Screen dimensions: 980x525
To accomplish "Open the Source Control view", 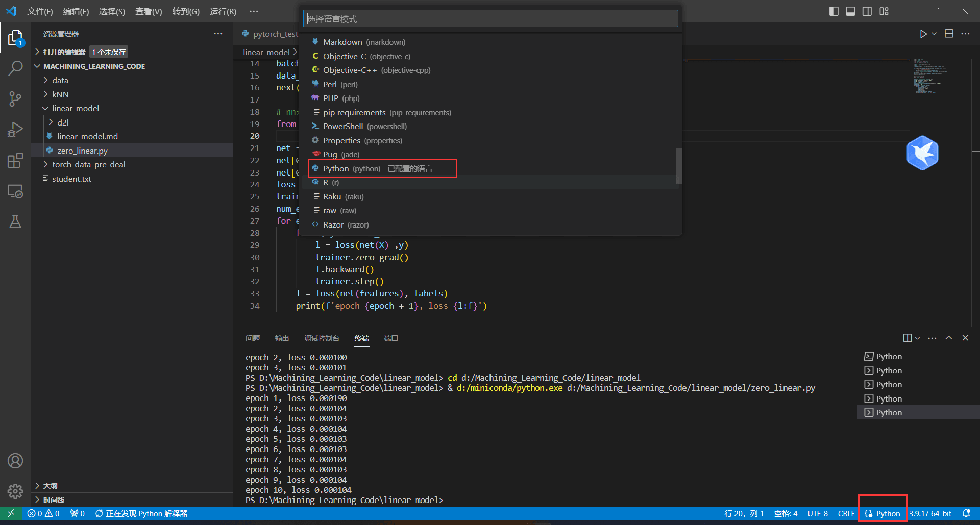I will (15, 98).
